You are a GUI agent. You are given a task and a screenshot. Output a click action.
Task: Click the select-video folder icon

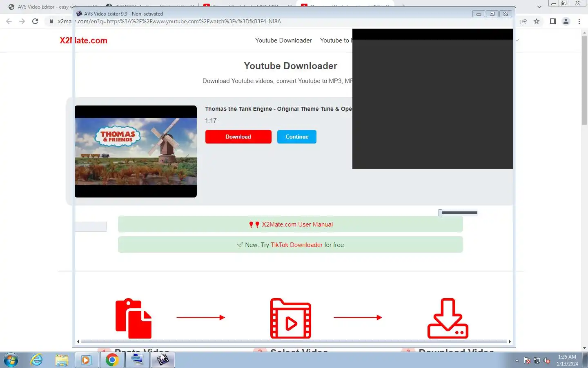pos(291,318)
